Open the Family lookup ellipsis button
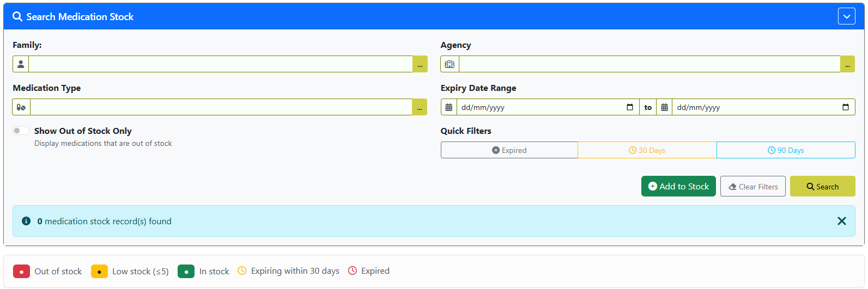Viewport: 868px width, 289px height. [x=420, y=64]
